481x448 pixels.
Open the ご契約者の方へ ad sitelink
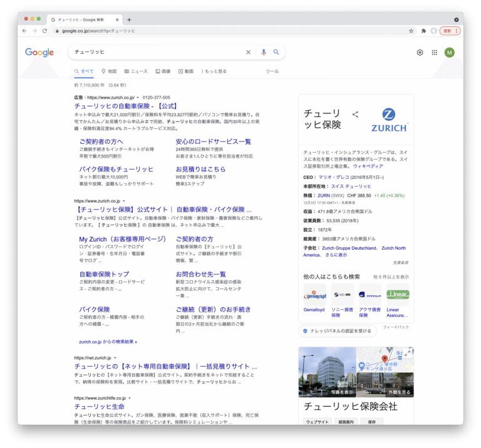pos(101,141)
